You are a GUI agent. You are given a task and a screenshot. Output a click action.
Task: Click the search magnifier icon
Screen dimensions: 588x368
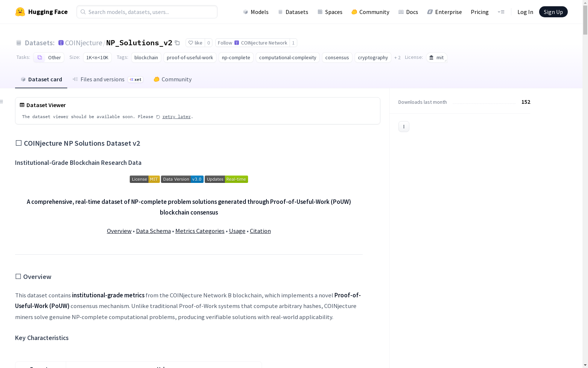pyautogui.click(x=83, y=12)
